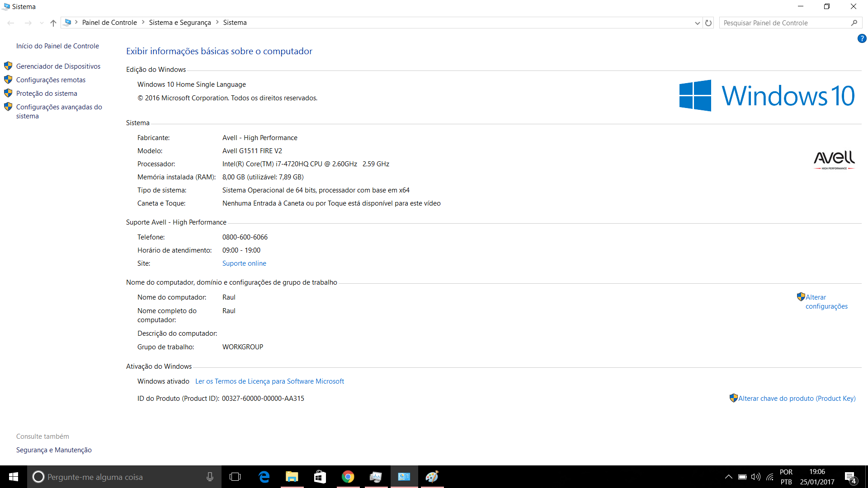Click the Avell logo image
Viewport: 868px width, 488px height.
pos(834,160)
